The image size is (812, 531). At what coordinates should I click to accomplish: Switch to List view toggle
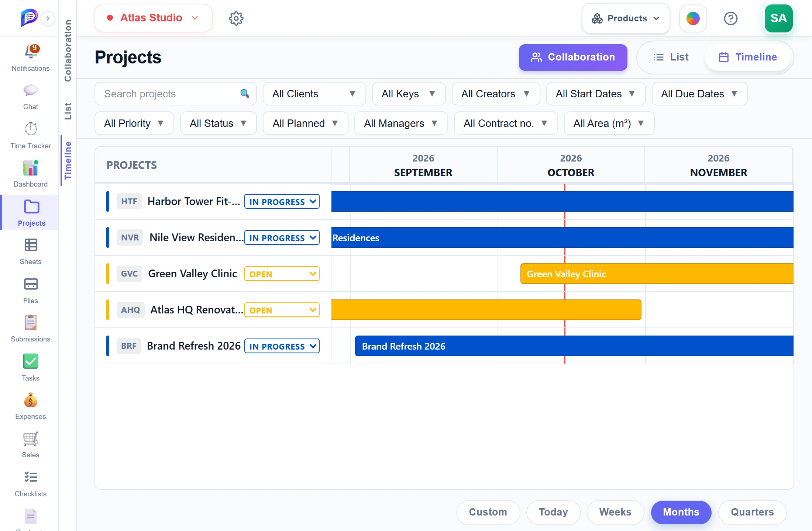pos(671,57)
